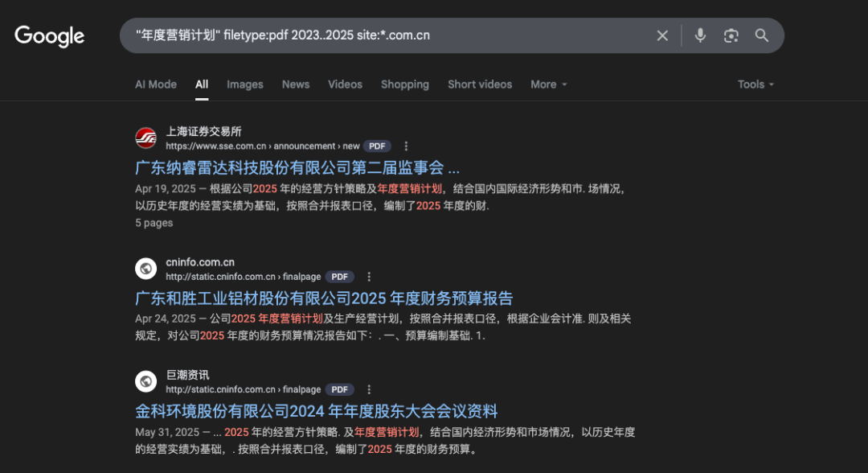Clear the search query with X

pos(662,36)
